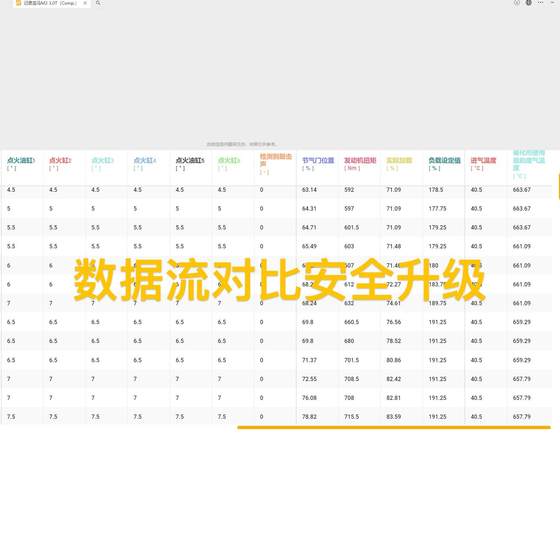Select the throttle value 71.37

309,360
